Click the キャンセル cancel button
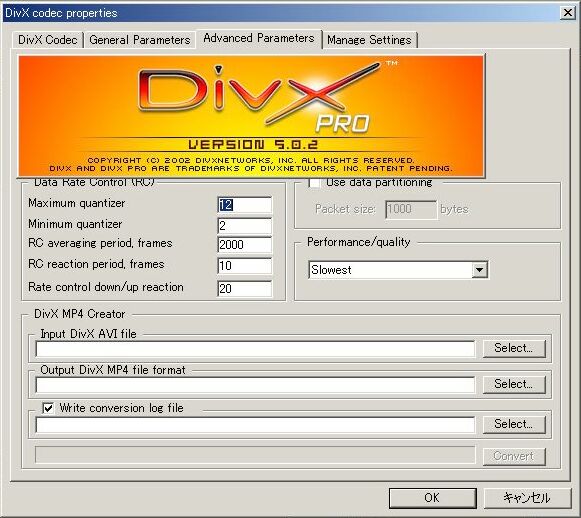This screenshot has height=518, width=581. 527,498
